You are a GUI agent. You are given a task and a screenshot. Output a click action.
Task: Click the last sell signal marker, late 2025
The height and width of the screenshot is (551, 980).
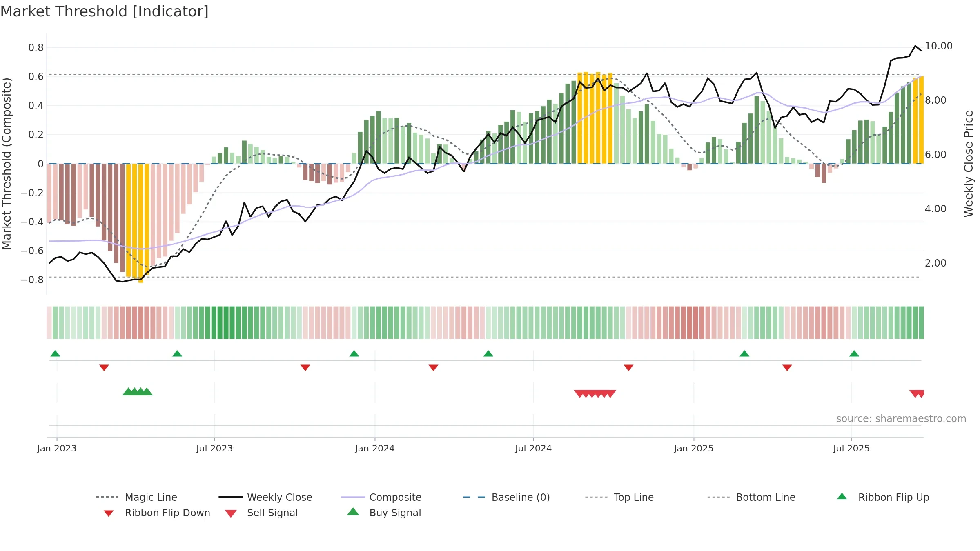pyautogui.click(x=920, y=393)
